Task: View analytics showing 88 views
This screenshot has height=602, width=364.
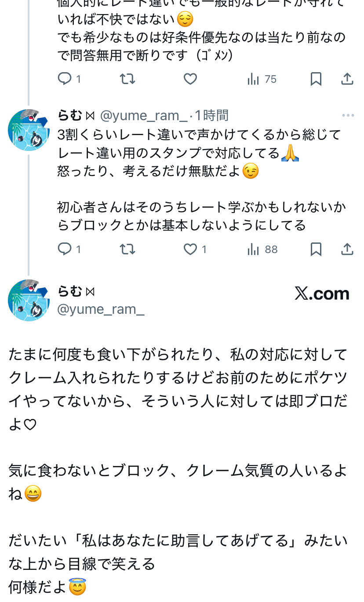Action: click(262, 250)
